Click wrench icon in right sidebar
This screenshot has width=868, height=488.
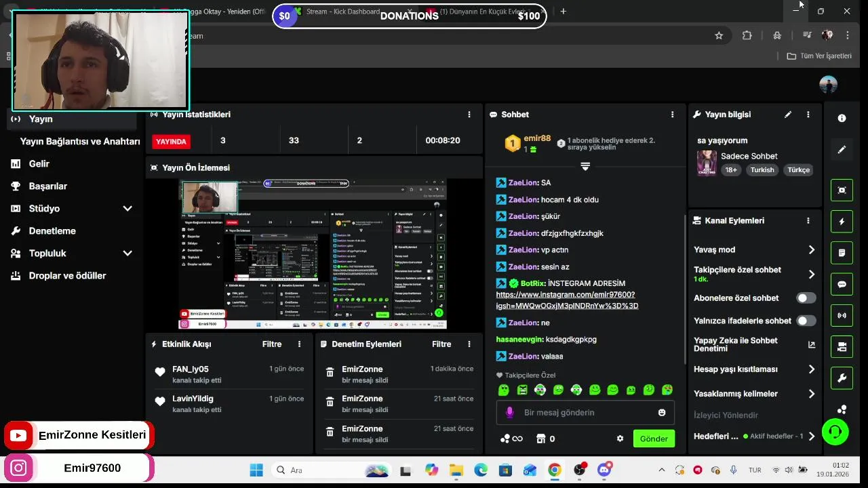(x=842, y=378)
